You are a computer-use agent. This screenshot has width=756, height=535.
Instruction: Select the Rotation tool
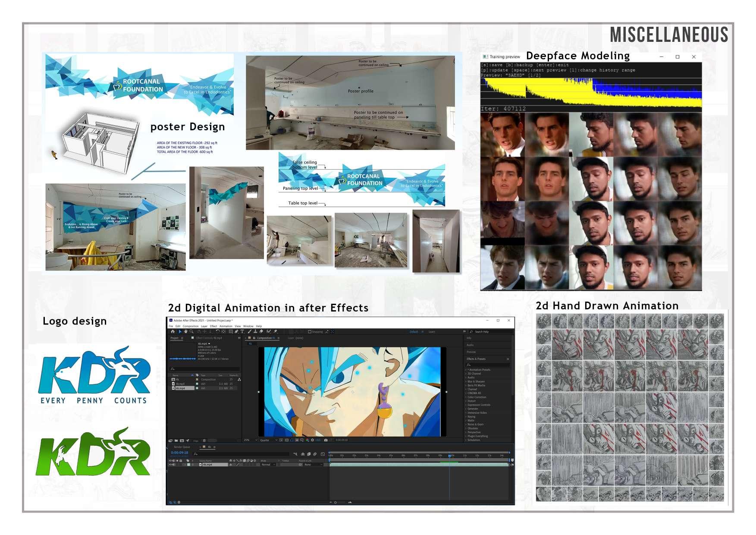(217, 332)
